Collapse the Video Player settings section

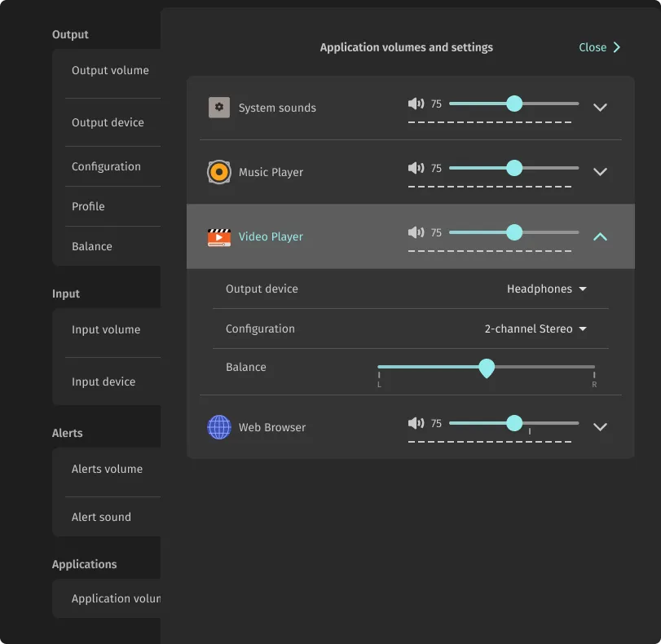click(x=600, y=236)
